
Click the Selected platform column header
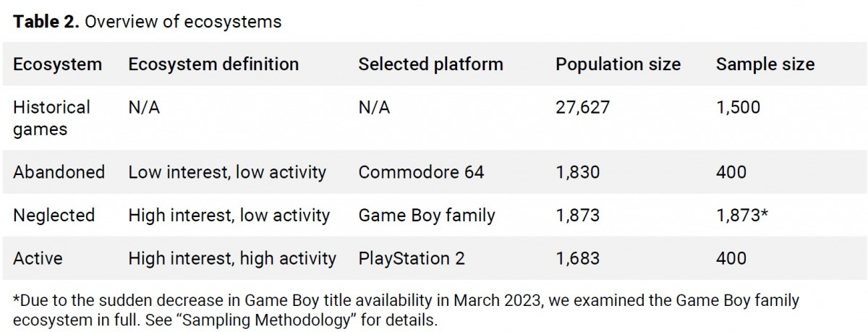click(x=430, y=64)
